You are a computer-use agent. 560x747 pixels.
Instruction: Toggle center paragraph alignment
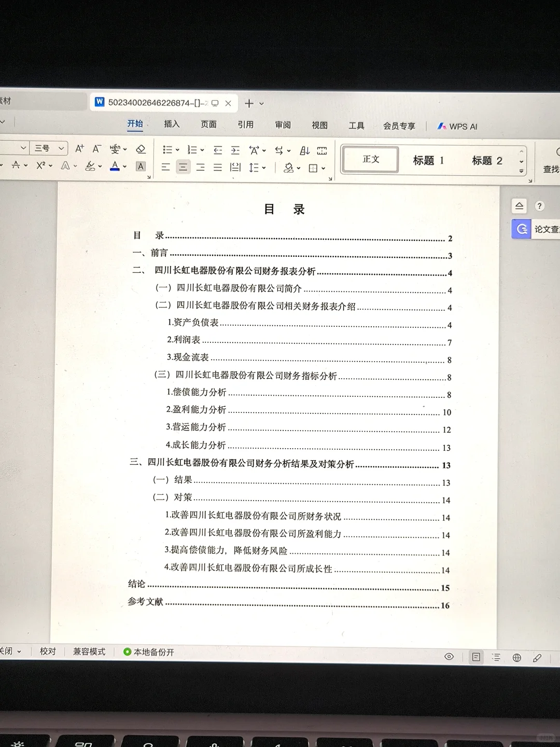(183, 167)
